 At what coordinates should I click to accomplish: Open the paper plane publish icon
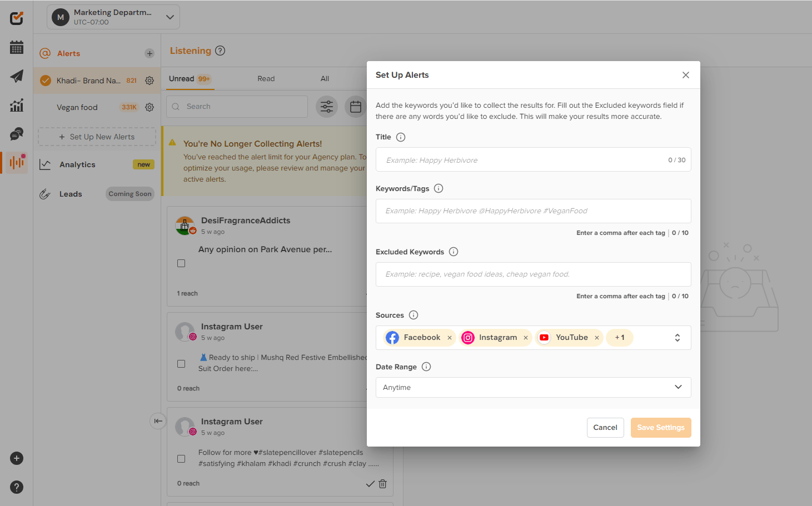17,76
